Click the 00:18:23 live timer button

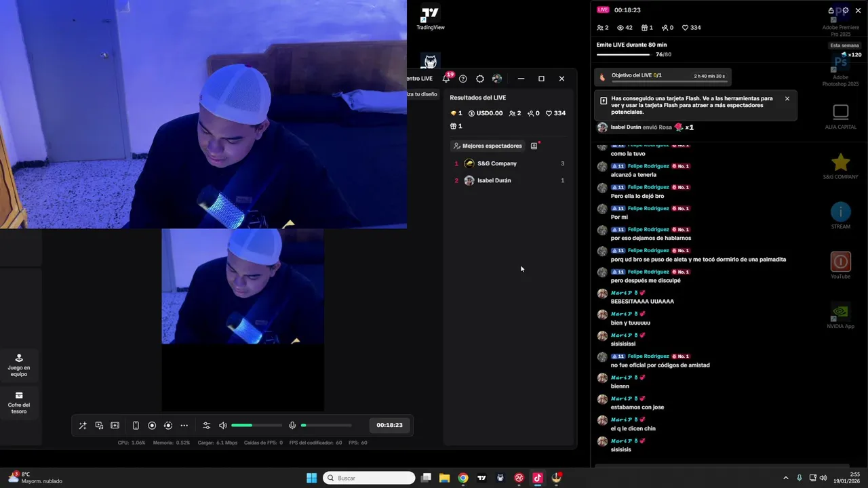(389, 425)
